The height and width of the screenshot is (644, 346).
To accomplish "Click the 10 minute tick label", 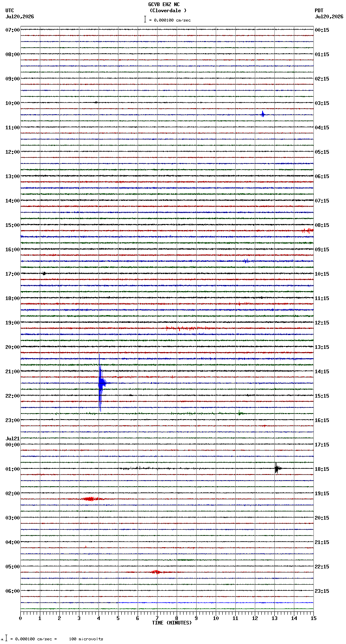I will [216, 618].
